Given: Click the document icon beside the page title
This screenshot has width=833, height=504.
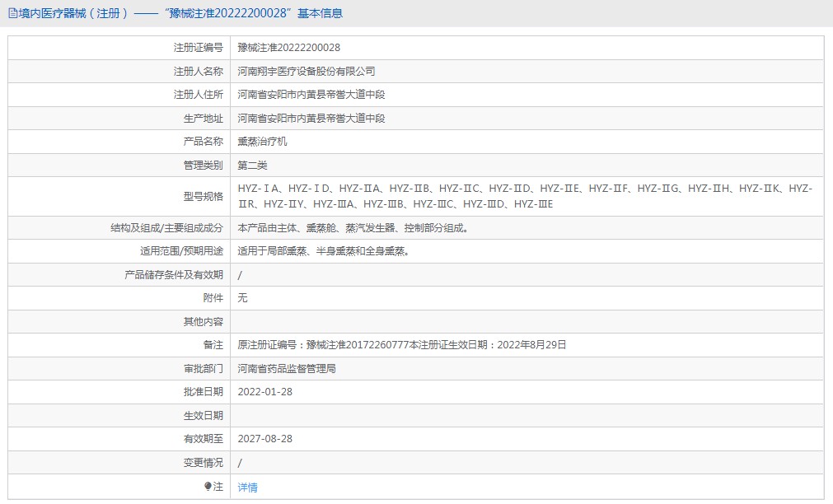Looking at the screenshot, I should tap(12, 13).
